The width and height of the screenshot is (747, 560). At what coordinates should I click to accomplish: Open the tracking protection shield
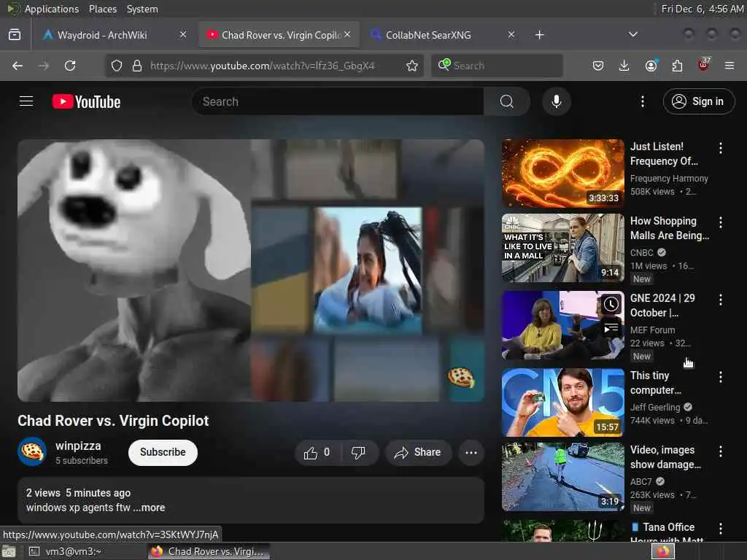pos(116,66)
